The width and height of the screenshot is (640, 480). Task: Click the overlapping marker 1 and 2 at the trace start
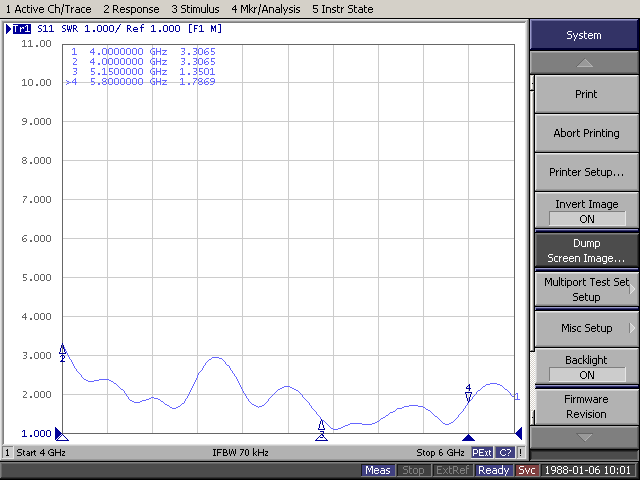pyautogui.click(x=63, y=351)
